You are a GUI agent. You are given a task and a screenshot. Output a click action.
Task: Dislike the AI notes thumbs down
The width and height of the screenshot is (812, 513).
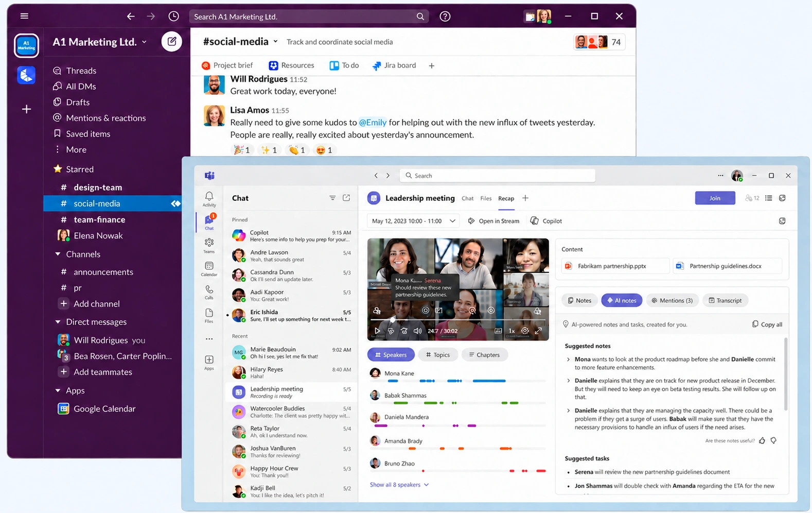(773, 440)
